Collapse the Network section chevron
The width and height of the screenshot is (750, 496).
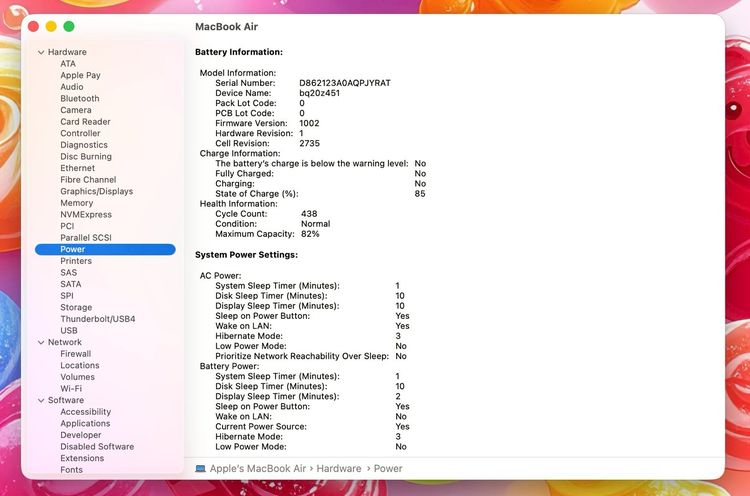pyautogui.click(x=41, y=342)
